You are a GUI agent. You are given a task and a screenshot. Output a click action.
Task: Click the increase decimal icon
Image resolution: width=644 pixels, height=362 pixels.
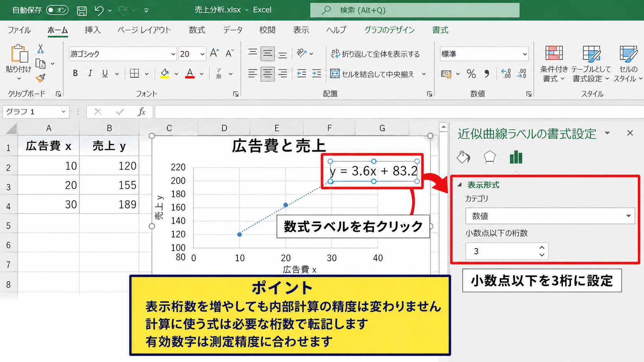[506, 73]
